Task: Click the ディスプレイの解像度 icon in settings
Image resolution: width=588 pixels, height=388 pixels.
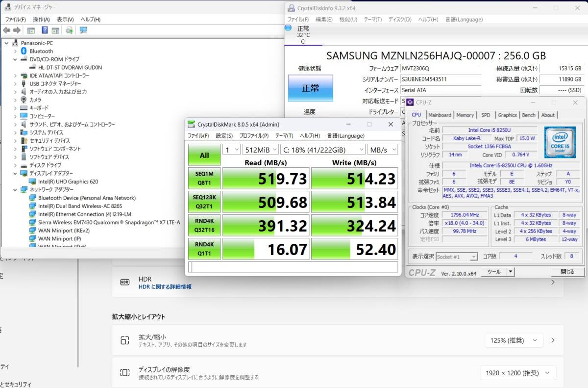Action: pyautogui.click(x=125, y=373)
